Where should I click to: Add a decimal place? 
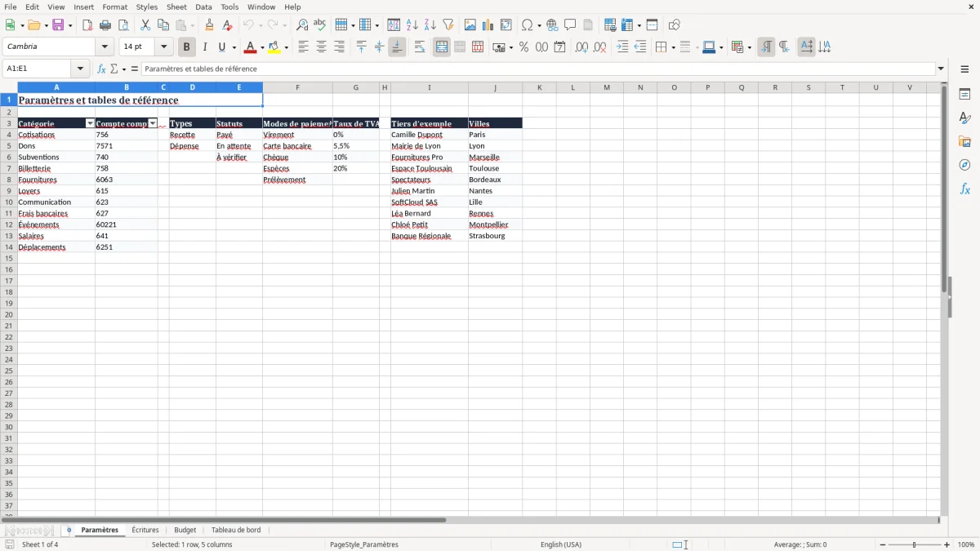coord(581,47)
